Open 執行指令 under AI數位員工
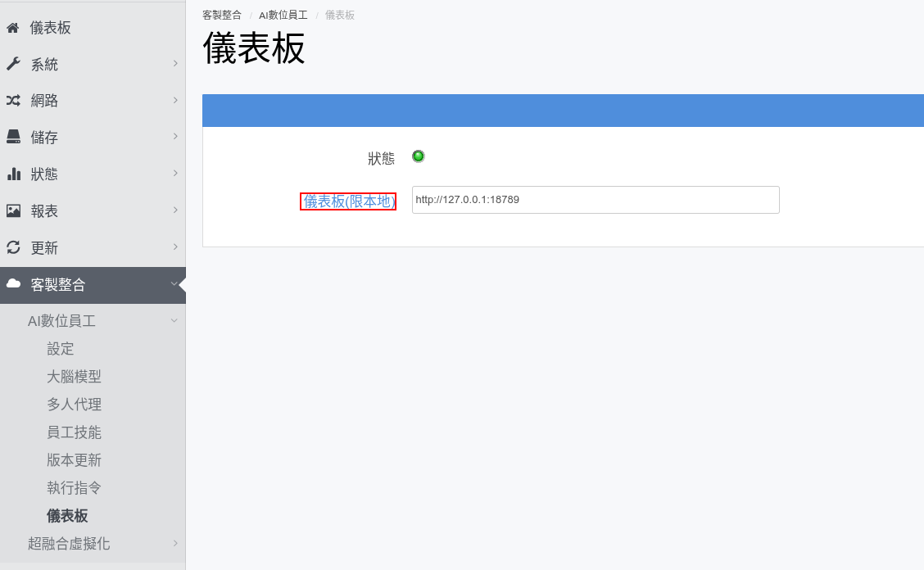924x570 pixels. tap(75, 487)
